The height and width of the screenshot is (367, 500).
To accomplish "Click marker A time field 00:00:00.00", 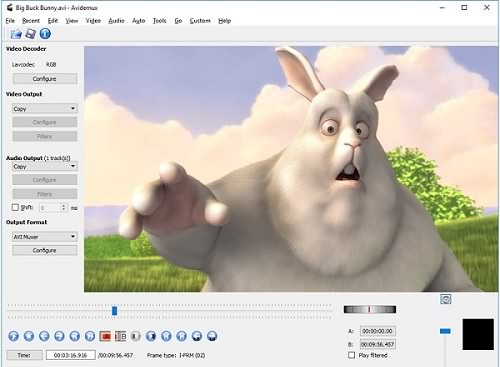I will point(378,331).
